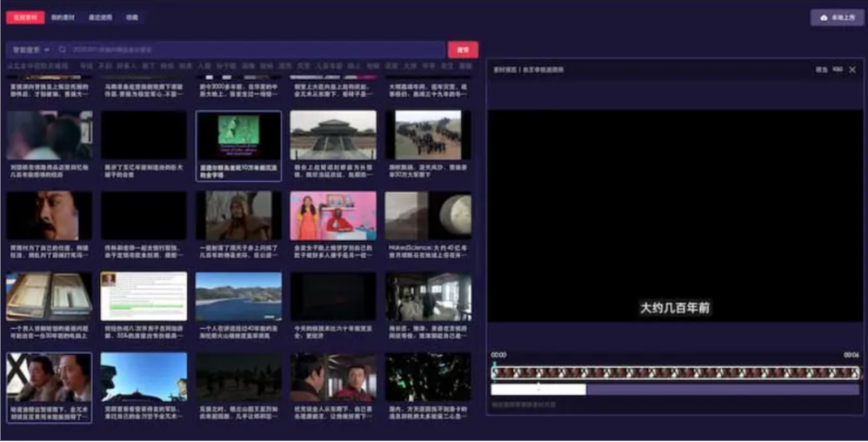Switch to the third top tab
Viewport: 868px width, 442px height.
click(x=100, y=17)
